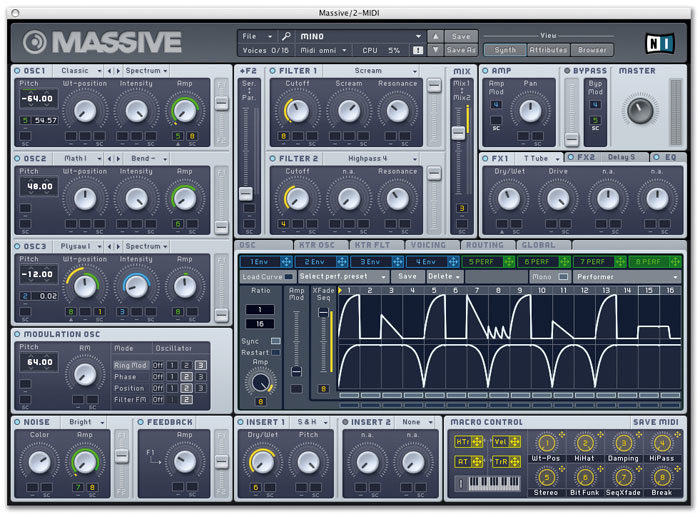The height and width of the screenshot is (517, 700).
Task: Toggle Bypass section power button
Action: click(x=567, y=71)
